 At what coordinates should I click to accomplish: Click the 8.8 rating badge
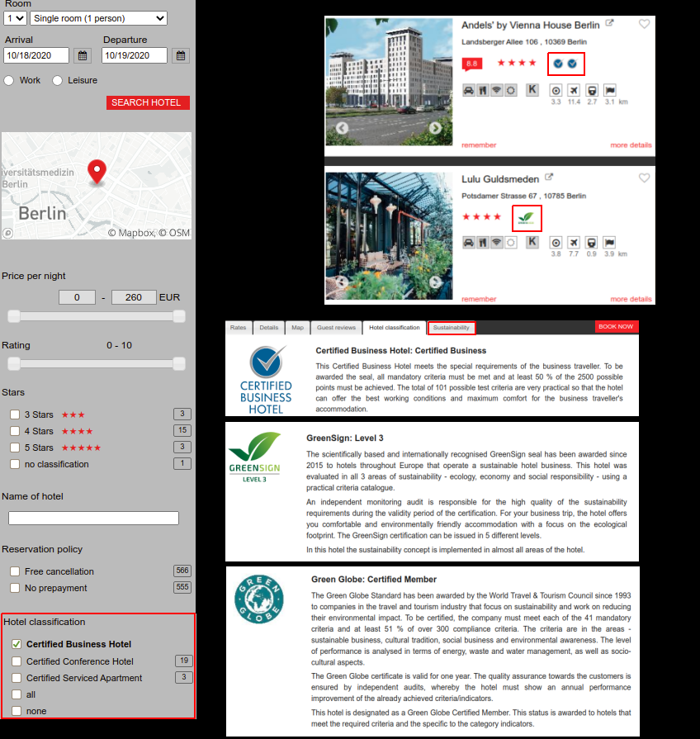[x=472, y=64]
